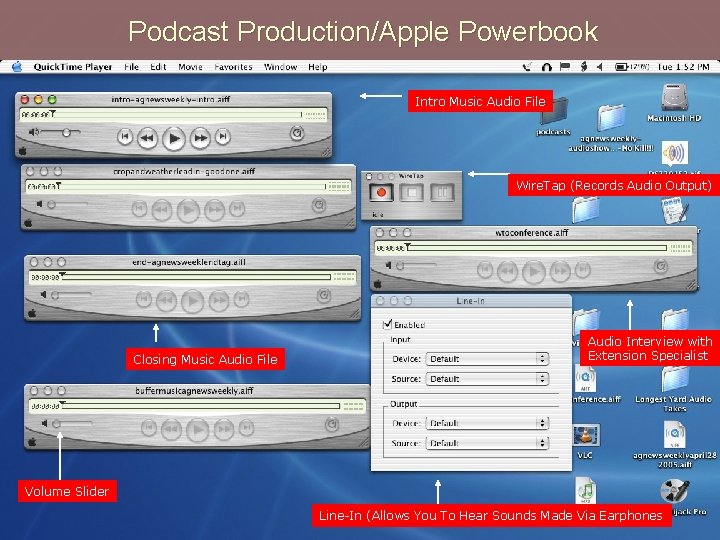Start recording with WireTap record button
The image size is (720, 540).
381,192
